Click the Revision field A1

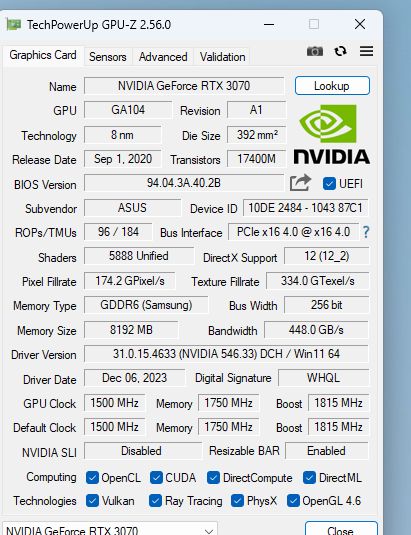point(256,110)
